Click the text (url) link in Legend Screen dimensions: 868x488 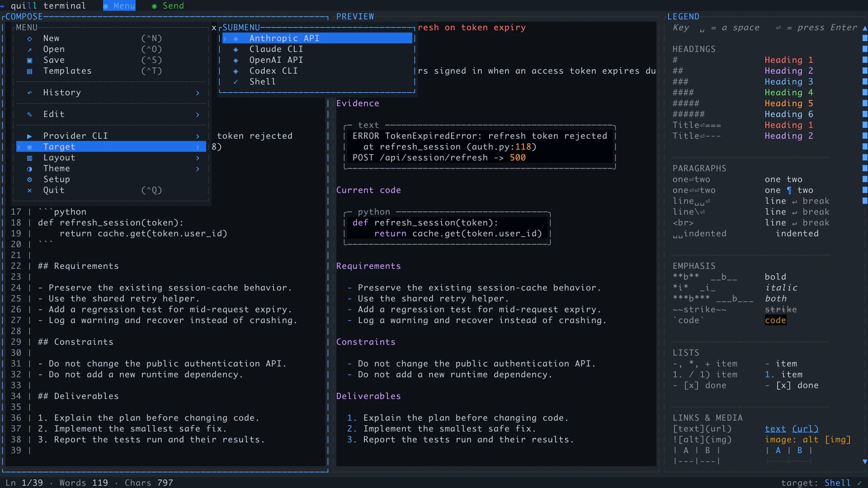792,429
